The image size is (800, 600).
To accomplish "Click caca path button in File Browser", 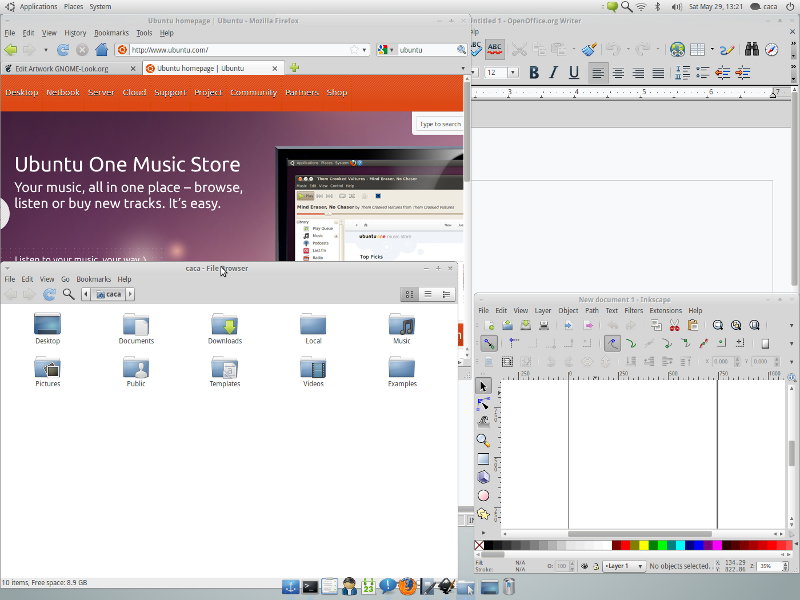I will point(109,294).
